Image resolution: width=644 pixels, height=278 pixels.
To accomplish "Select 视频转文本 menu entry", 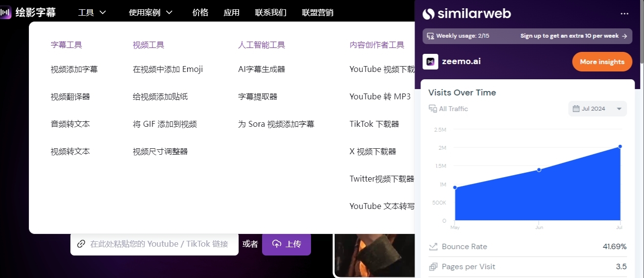I will point(70,152).
